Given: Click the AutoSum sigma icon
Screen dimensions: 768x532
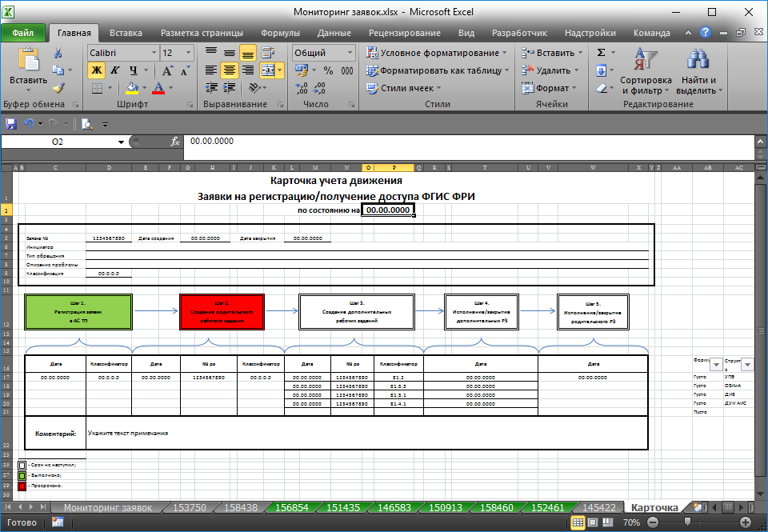Looking at the screenshot, I should [x=601, y=53].
